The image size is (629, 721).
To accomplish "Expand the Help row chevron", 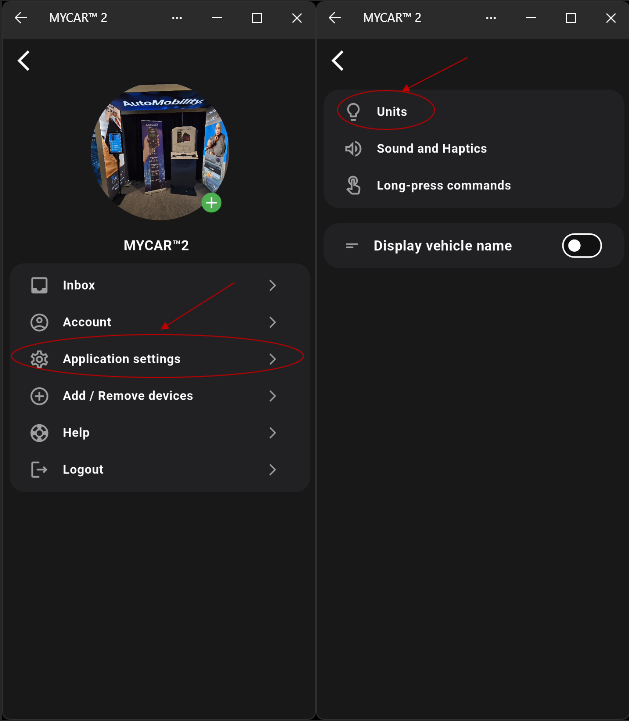I will 273,433.
